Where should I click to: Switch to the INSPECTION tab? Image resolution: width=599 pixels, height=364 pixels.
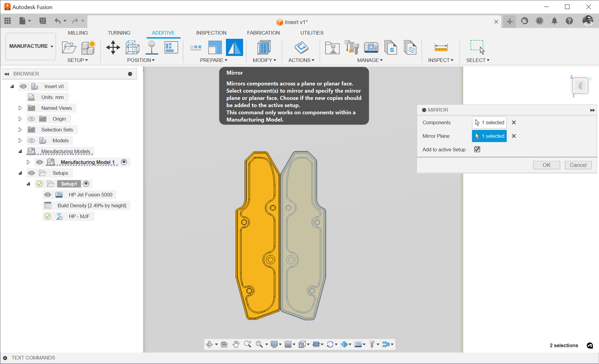click(x=211, y=33)
